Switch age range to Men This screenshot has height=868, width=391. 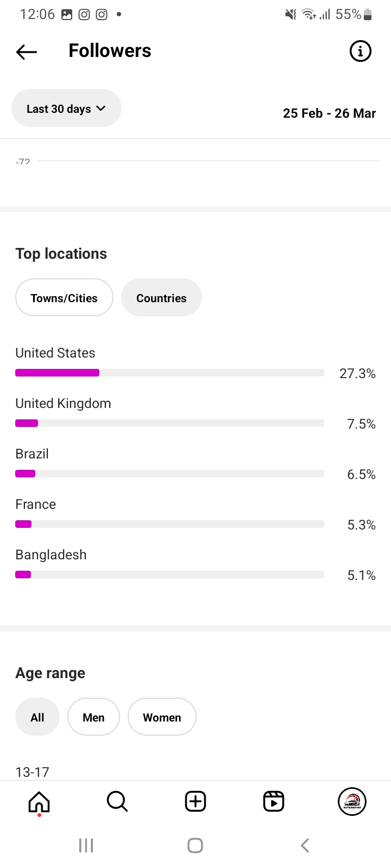click(x=93, y=717)
